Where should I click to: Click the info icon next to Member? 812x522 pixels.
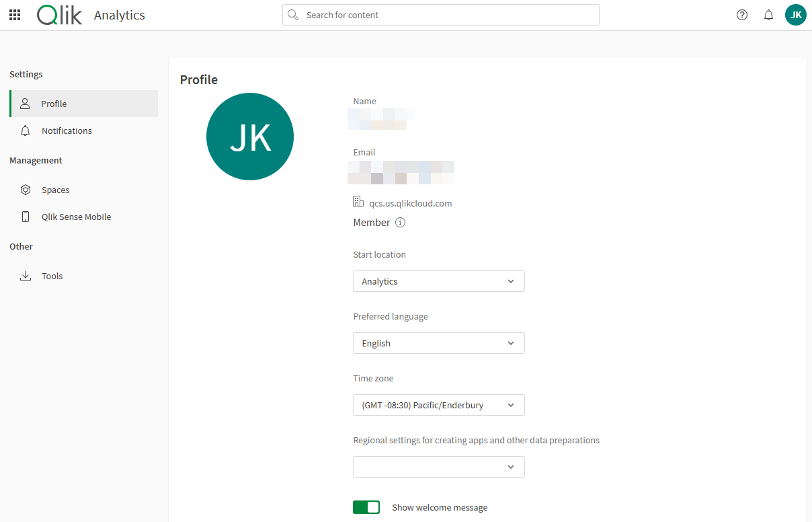401,222
